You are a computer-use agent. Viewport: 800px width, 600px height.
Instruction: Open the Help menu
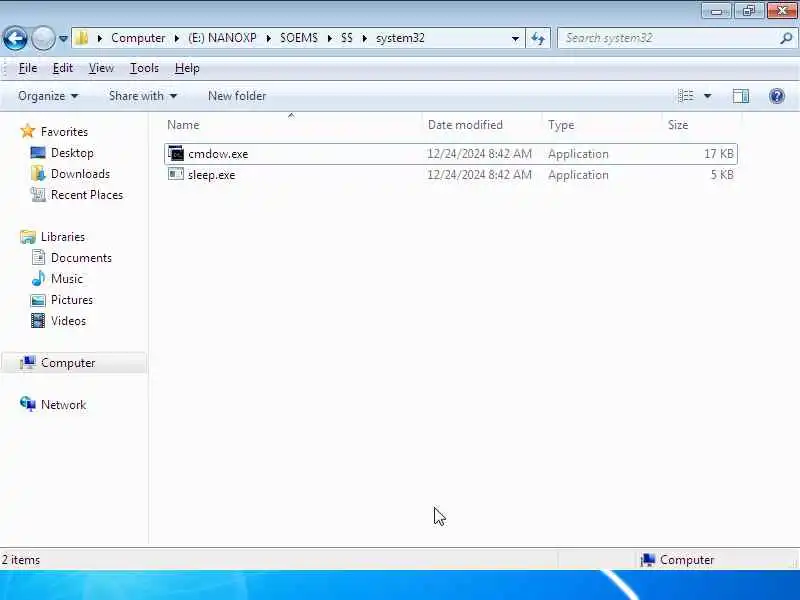coord(187,68)
